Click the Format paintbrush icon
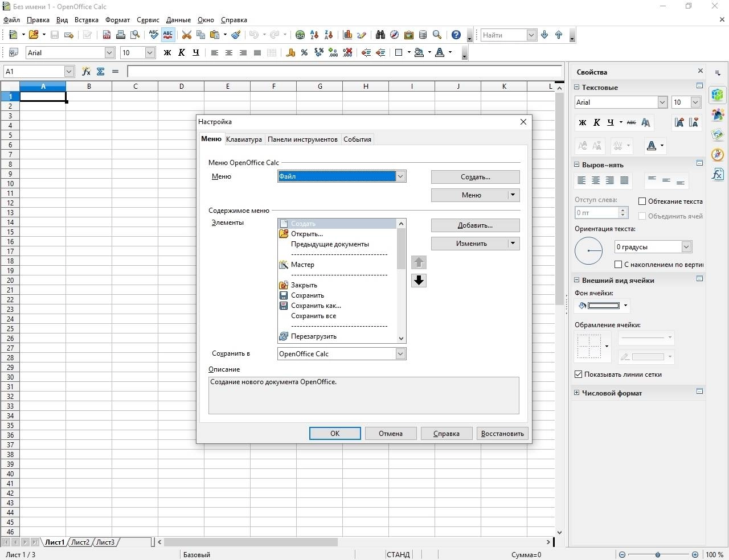Viewport: 729px width, 560px height. pos(236,35)
